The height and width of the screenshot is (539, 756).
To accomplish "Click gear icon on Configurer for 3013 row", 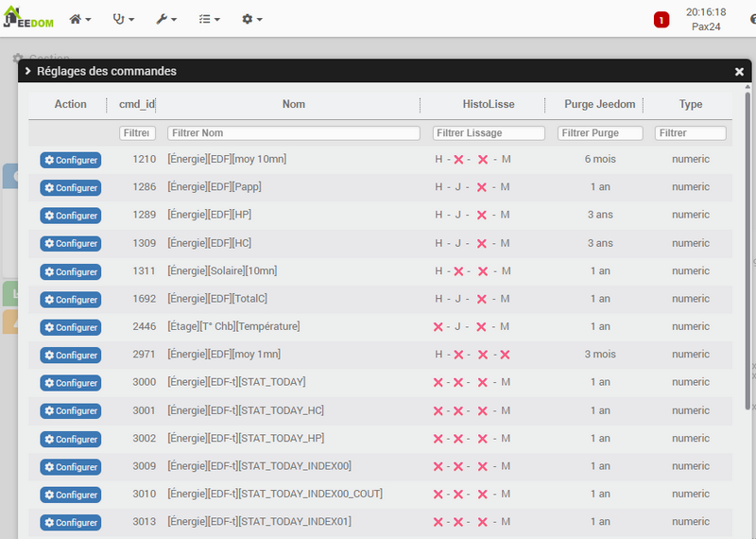I will tap(49, 523).
